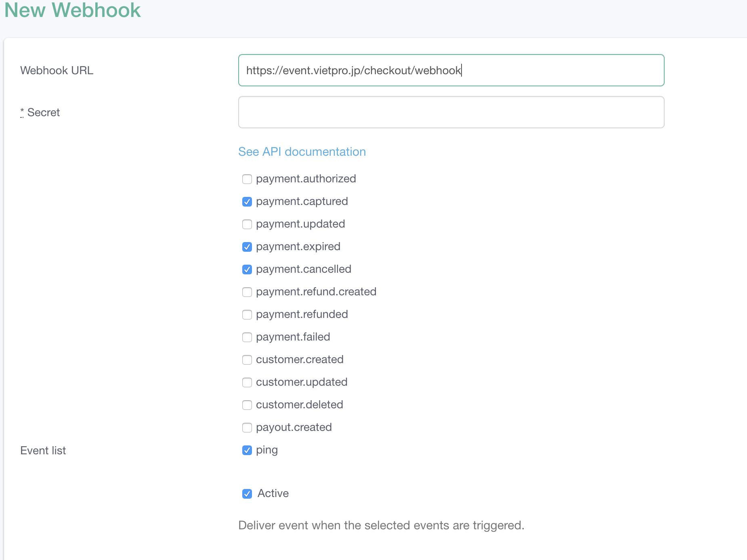Check the customer.deleted checkbox
This screenshot has height=560, width=747.
(x=247, y=405)
